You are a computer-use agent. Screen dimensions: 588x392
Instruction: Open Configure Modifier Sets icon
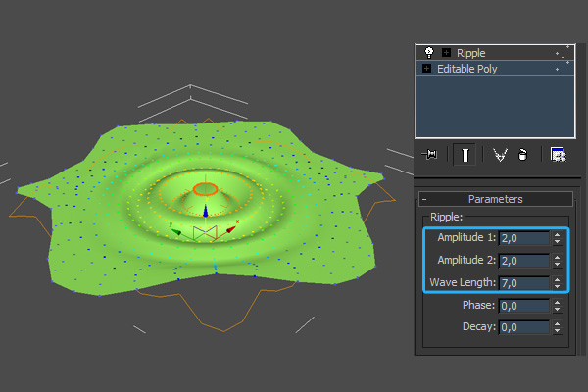pyautogui.click(x=558, y=155)
